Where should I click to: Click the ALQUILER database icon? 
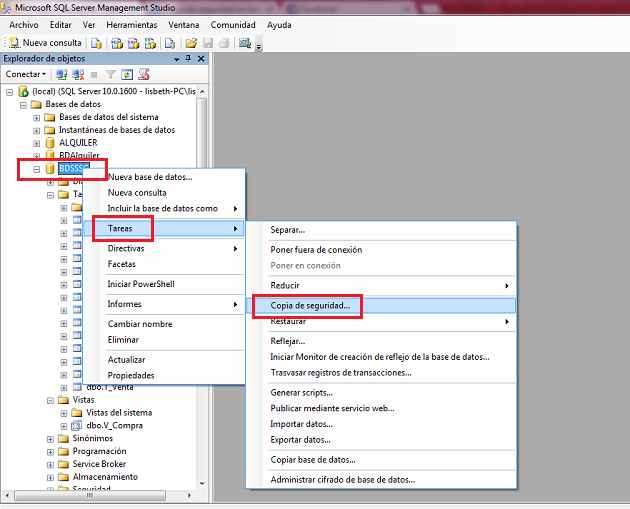click(x=51, y=143)
